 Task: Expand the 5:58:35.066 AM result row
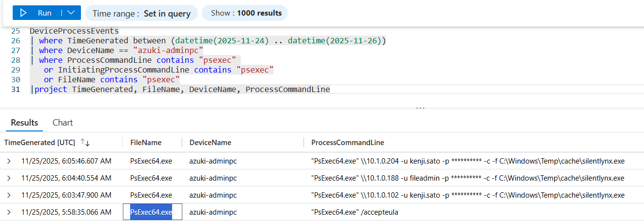9,212
